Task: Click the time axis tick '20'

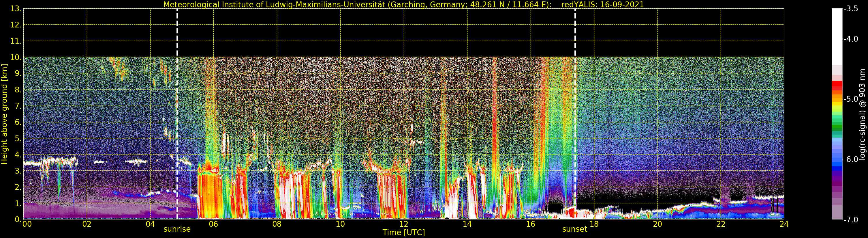Action: pyautogui.click(x=657, y=224)
